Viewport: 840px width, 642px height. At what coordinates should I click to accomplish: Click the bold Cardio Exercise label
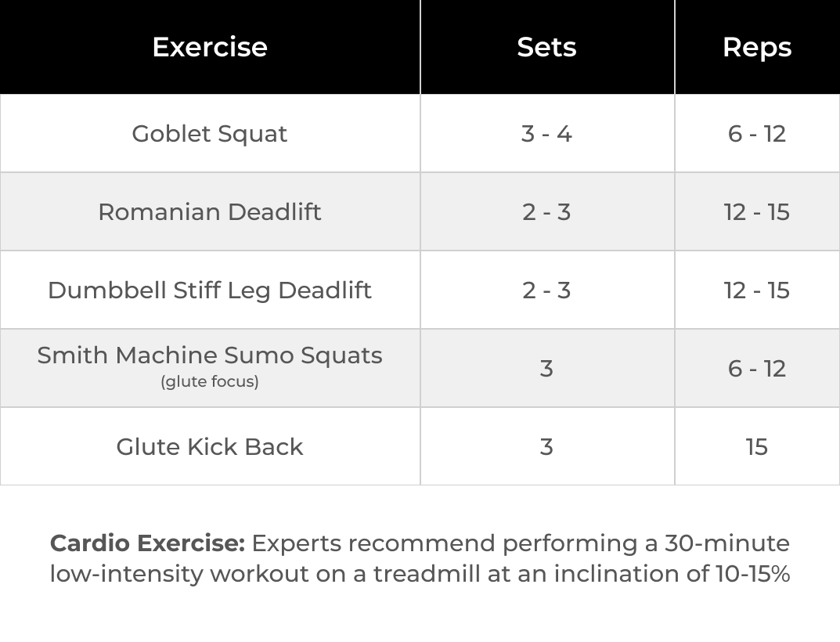(147, 543)
